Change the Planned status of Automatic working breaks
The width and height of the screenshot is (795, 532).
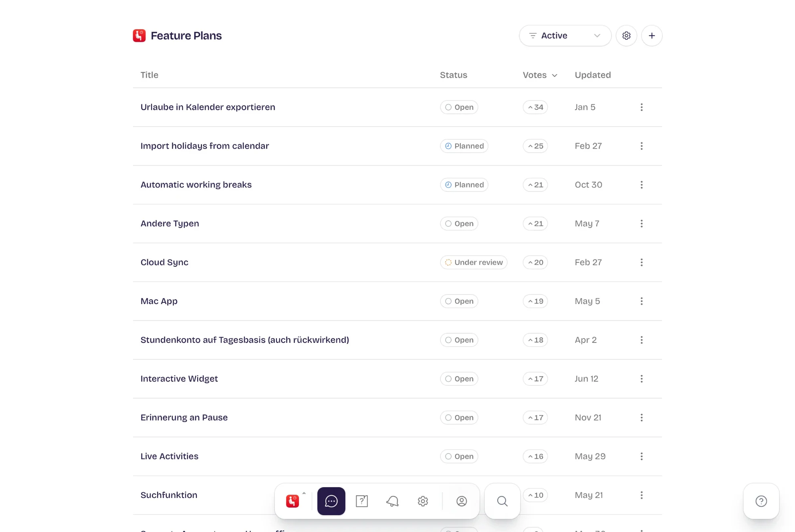pos(464,185)
